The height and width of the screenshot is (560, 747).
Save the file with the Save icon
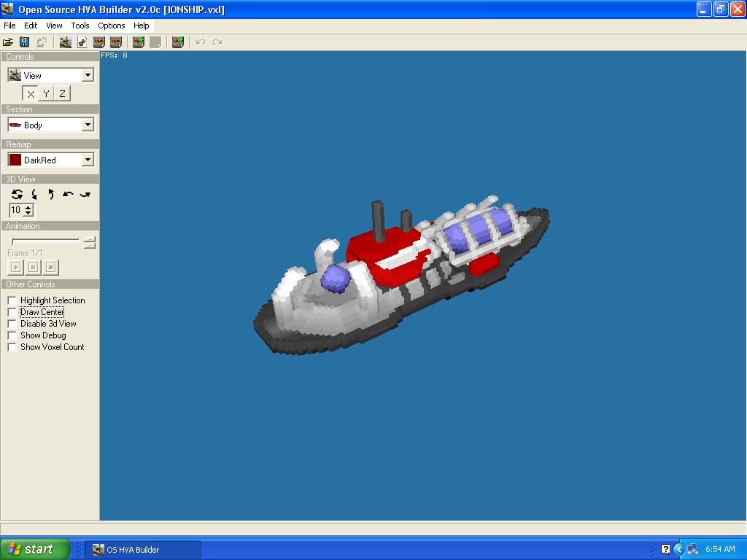tap(25, 42)
